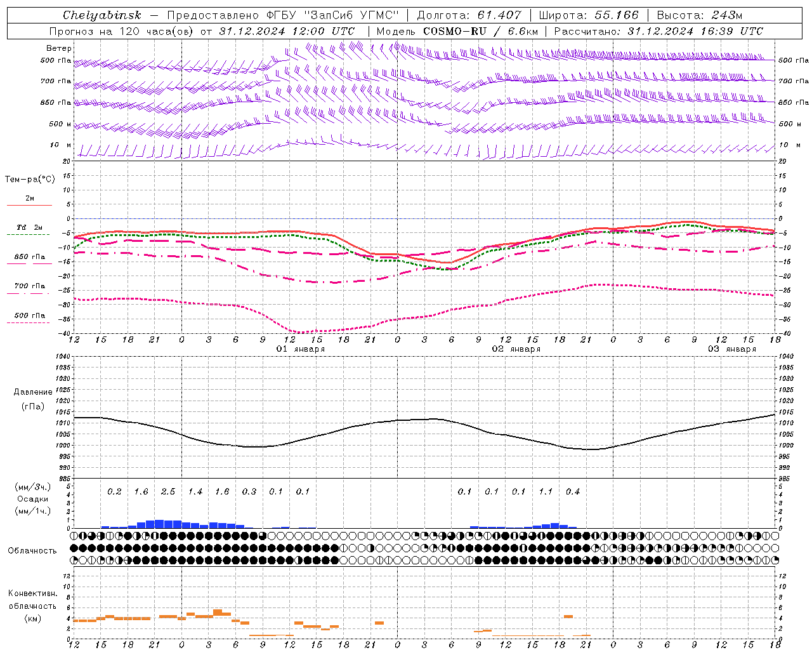This screenshot has height=650, width=812.
Task: Click the 0.4 precipitation amount value
Action: (573, 491)
